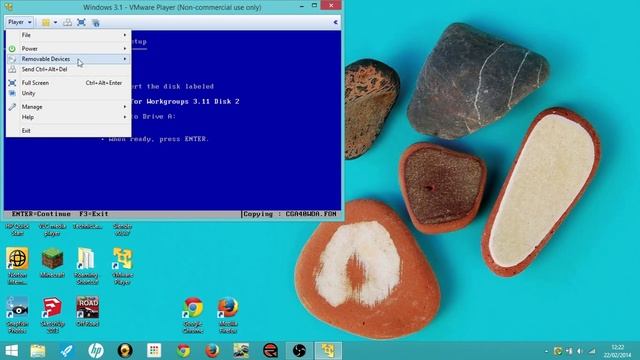Open the Player menu dropdown
Image resolution: width=640 pixels, height=360 pixels.
[19, 22]
